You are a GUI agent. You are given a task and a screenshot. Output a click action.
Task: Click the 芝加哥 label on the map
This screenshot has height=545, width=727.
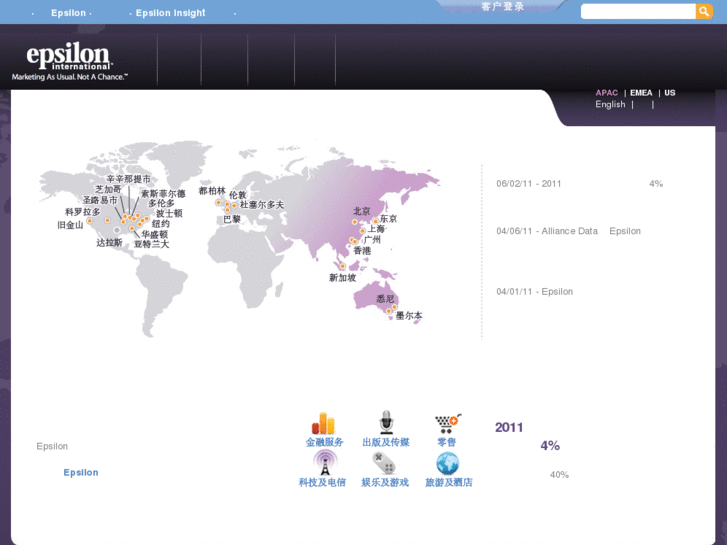tap(108, 189)
